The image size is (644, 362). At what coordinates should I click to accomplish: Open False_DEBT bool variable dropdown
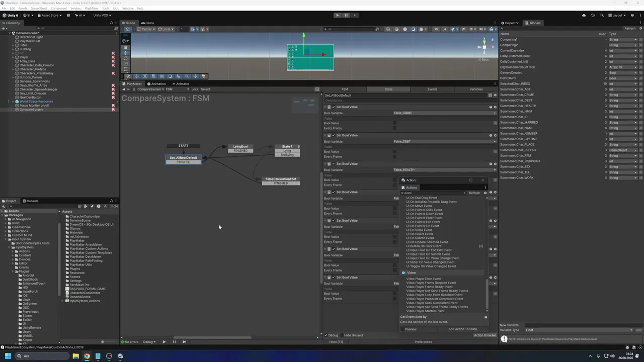(445, 141)
